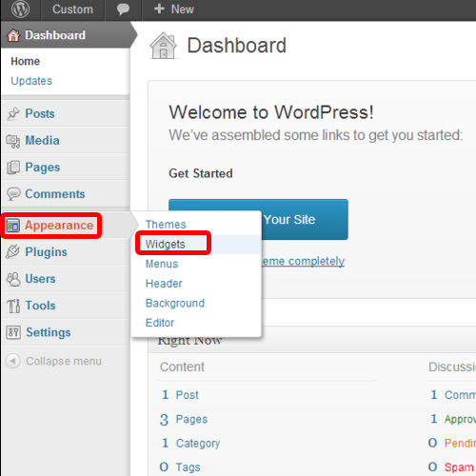This screenshot has width=476, height=476.
Task: Choose Menus from the Appearance flyout
Action: (x=162, y=264)
